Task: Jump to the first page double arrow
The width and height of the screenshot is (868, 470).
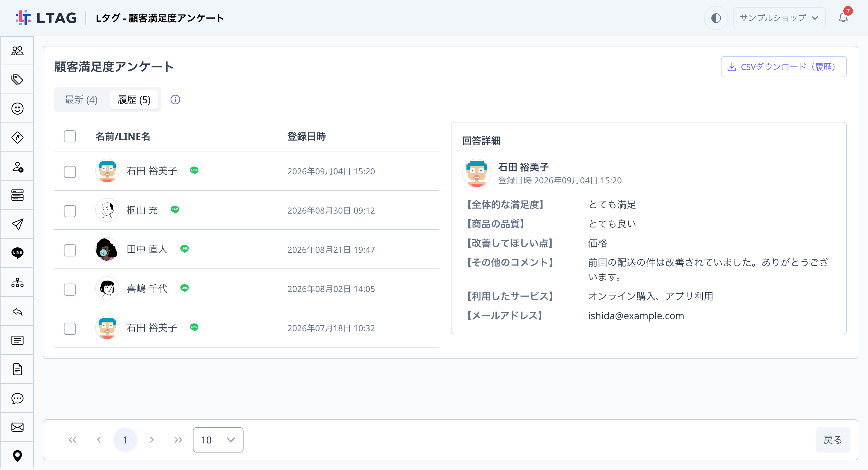Action: [72, 440]
